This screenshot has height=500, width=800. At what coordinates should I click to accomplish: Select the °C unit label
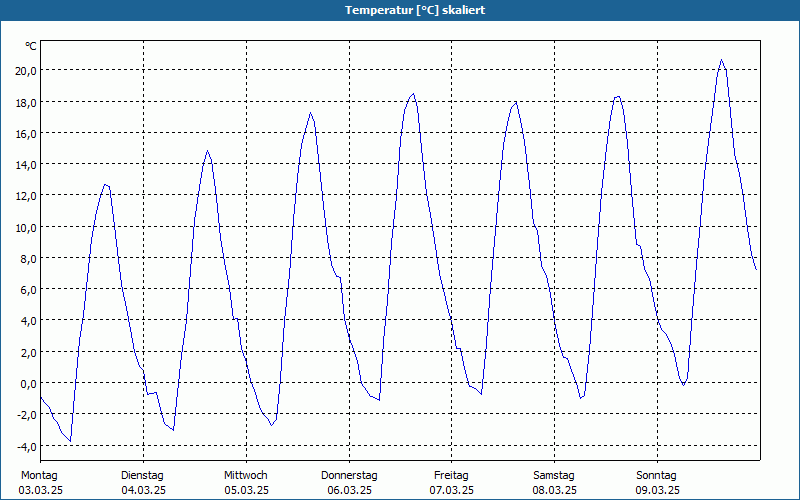coord(31,46)
